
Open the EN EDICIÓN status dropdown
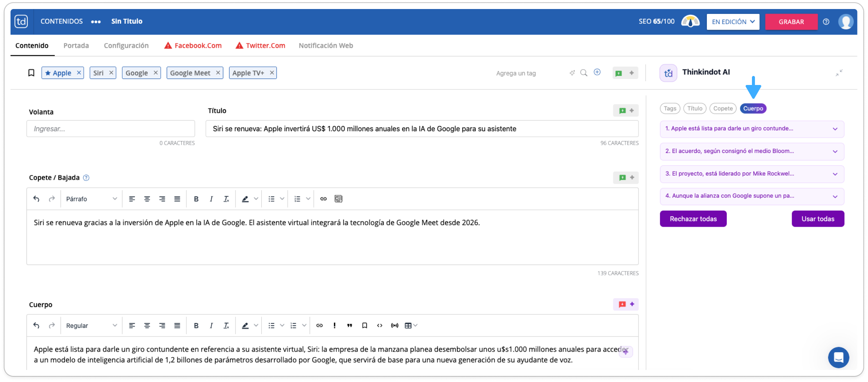pyautogui.click(x=733, y=22)
